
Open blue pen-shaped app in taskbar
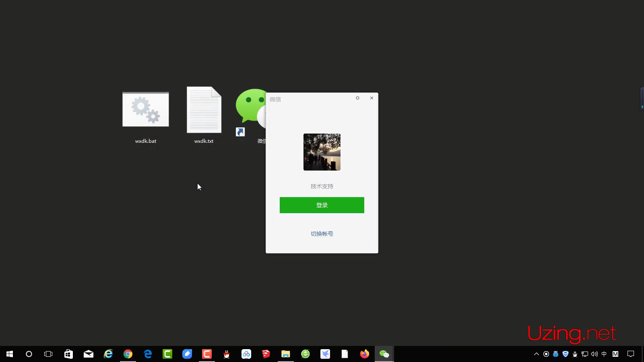coord(187,354)
